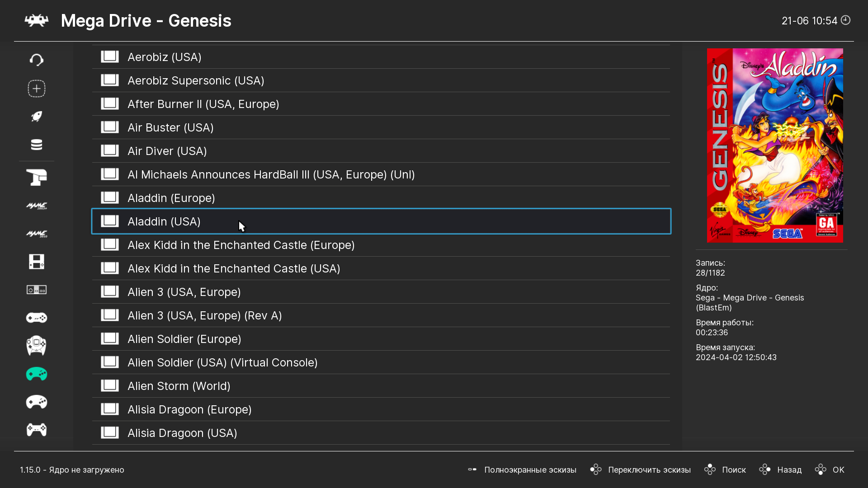
Task: Open Alien 3 (USA, Europe) entry
Action: [x=381, y=292]
